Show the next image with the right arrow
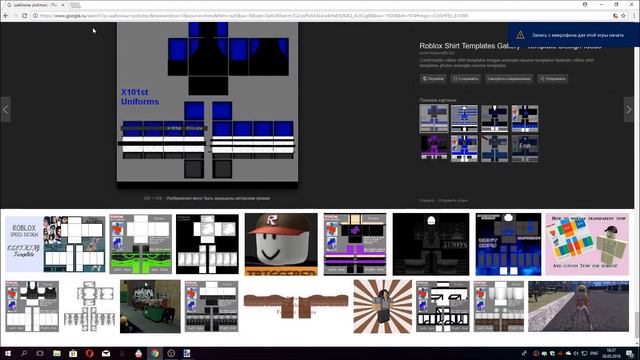 (629, 109)
